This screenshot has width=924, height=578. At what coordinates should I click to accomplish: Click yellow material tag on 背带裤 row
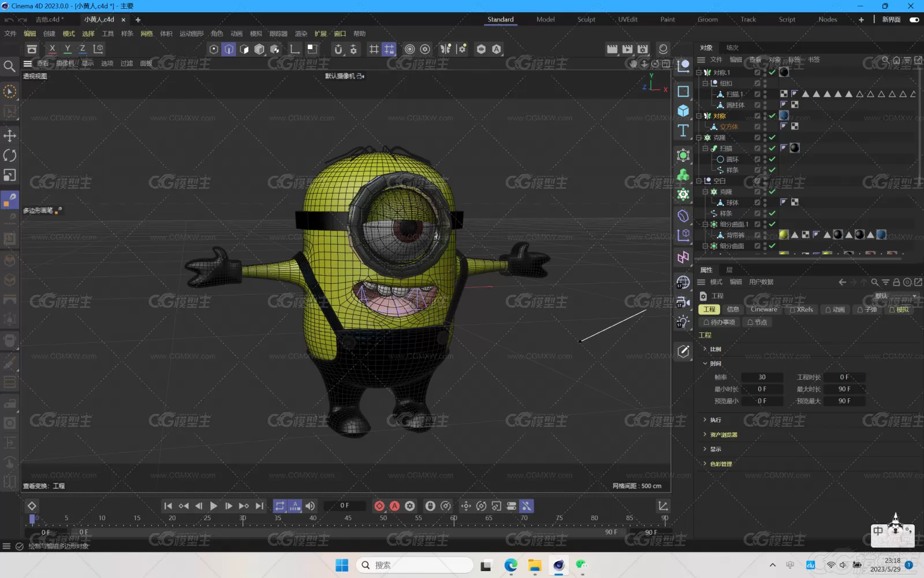coord(784,235)
